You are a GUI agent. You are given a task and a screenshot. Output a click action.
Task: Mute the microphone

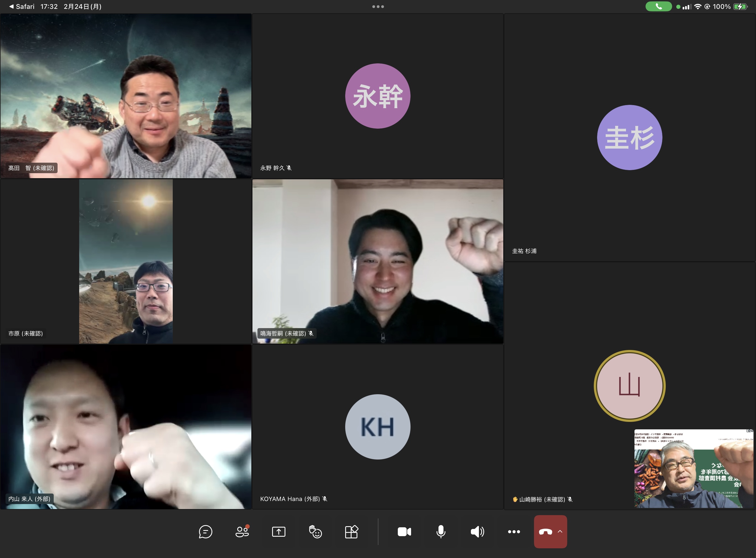tap(441, 532)
